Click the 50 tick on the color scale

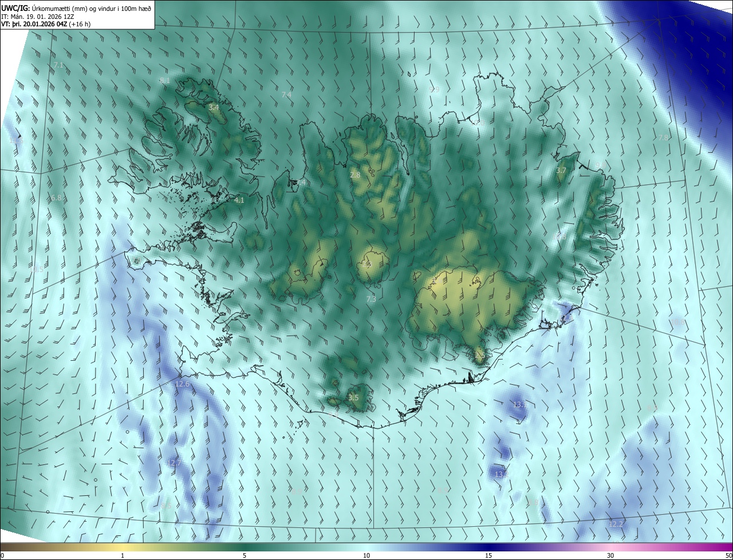coord(728,555)
